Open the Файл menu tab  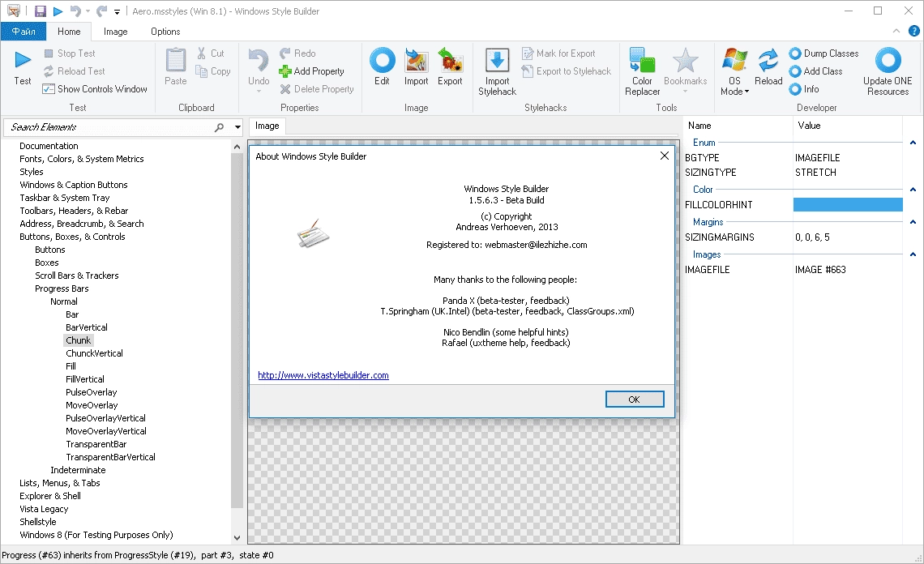(x=24, y=32)
